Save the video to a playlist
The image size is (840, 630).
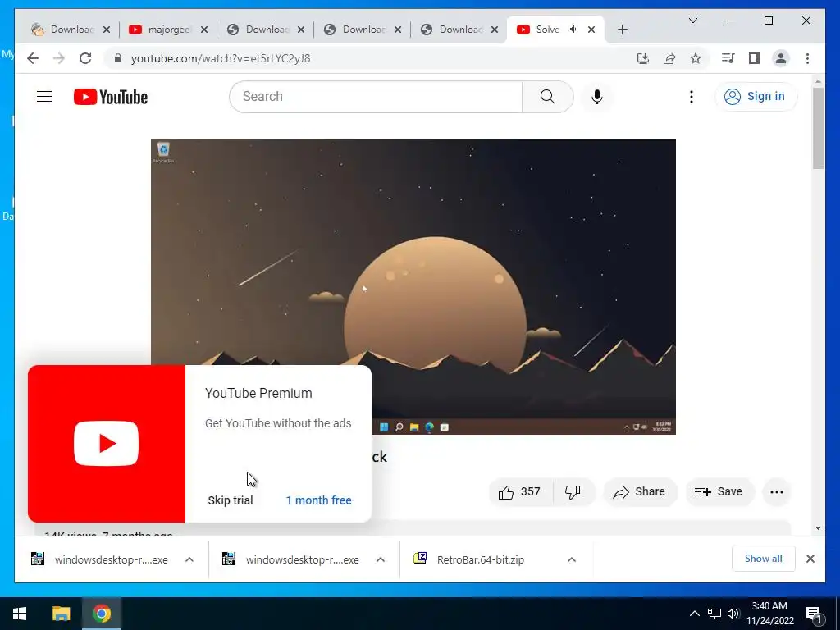(719, 492)
